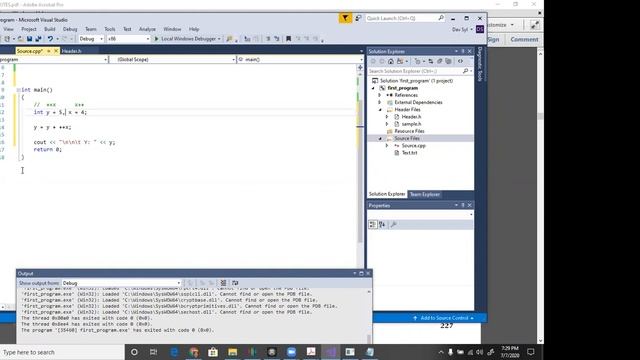Screen dimensions: 640x360
Task: Open Microsoft Edge from the taskbar
Action: pos(174,352)
